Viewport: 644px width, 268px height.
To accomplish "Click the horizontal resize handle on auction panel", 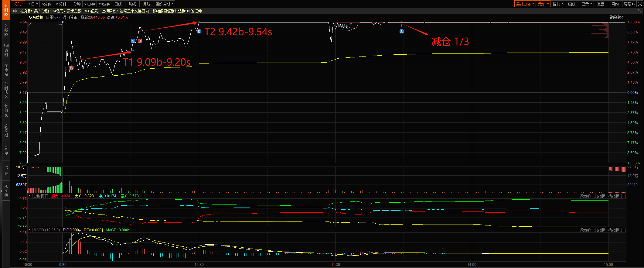I will pyautogui.click(x=60, y=24).
